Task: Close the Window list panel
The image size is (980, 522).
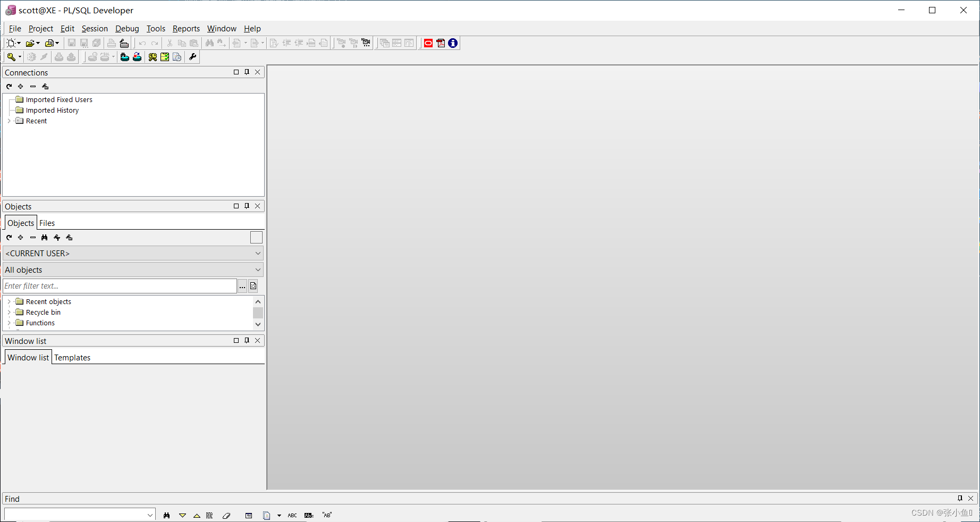Action: pos(258,340)
